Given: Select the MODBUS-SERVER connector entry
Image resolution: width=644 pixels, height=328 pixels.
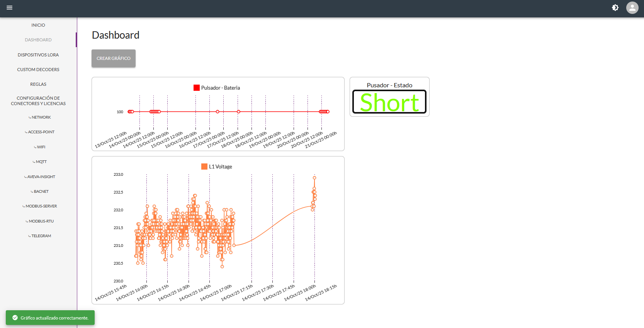Looking at the screenshot, I should tap(40, 206).
